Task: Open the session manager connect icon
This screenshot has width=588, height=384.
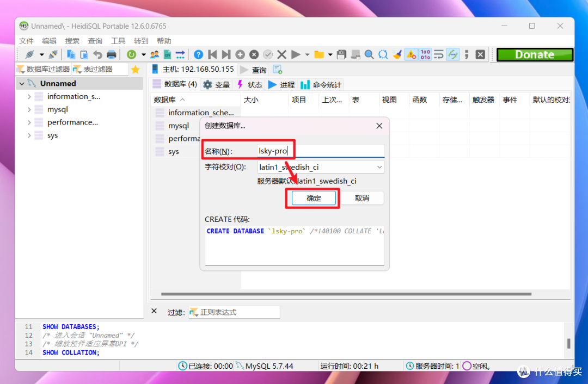Action: pyautogui.click(x=29, y=55)
